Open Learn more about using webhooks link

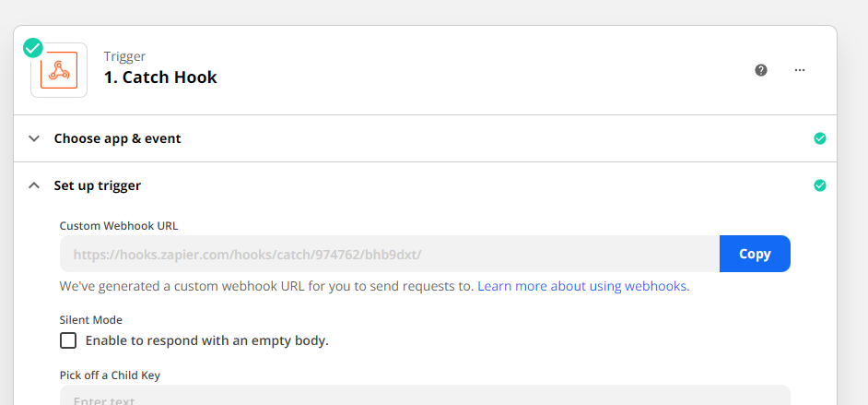(583, 286)
